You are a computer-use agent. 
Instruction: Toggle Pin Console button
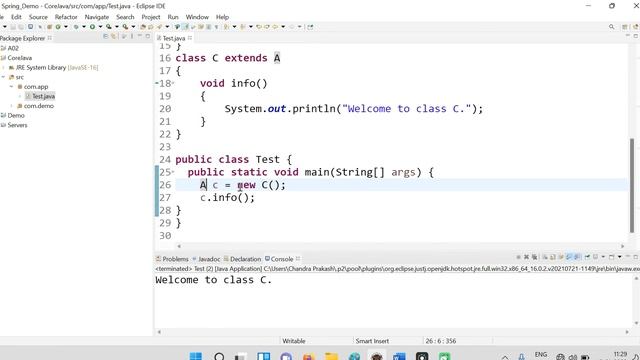[x=588, y=257]
